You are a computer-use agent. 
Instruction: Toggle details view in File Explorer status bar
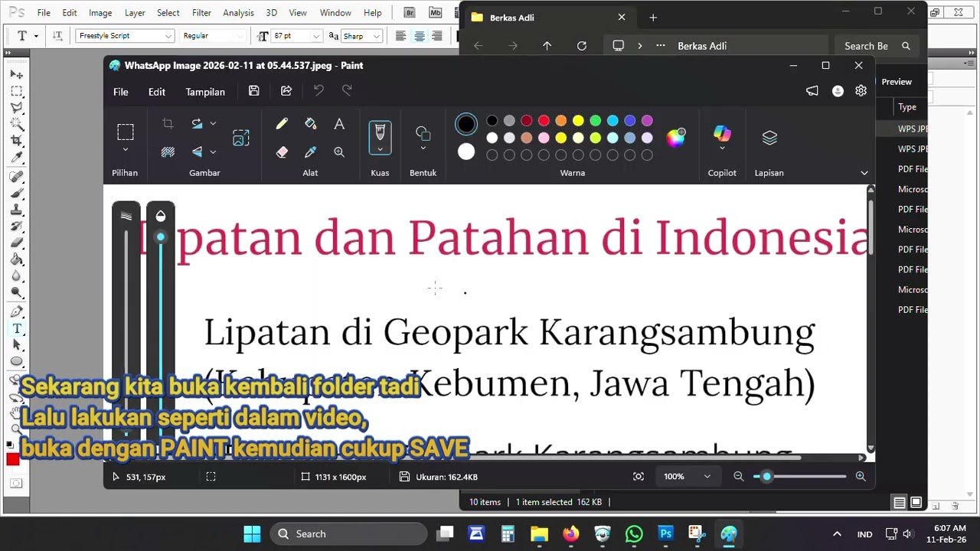click(900, 503)
